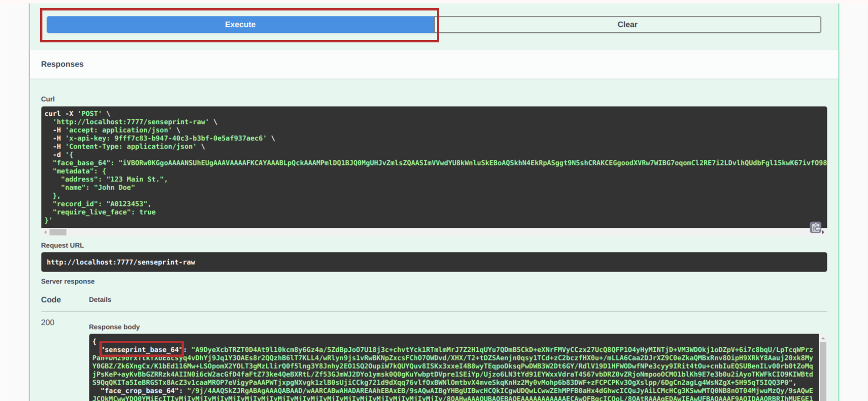Click the Responses section heading
This screenshot has width=868, height=401.
pyautogui.click(x=62, y=64)
